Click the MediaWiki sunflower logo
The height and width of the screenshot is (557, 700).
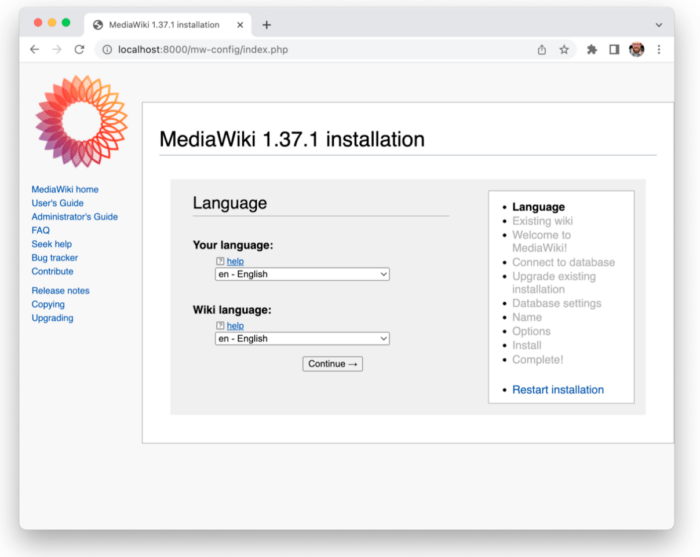click(68, 121)
